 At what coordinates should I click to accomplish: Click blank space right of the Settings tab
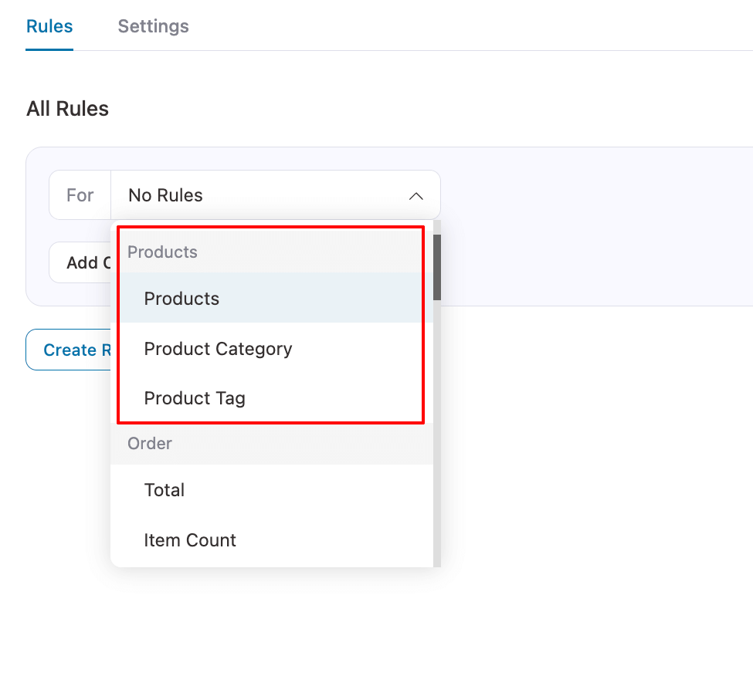463,26
